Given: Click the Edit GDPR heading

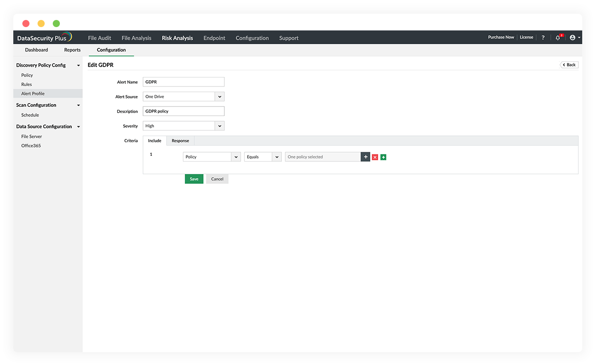Looking at the screenshot, I should click(x=101, y=65).
